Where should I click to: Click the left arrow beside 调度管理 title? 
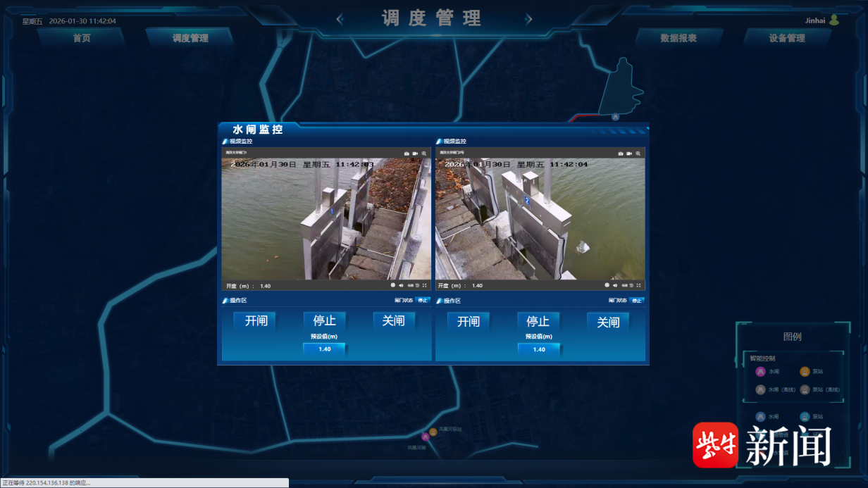coord(340,19)
